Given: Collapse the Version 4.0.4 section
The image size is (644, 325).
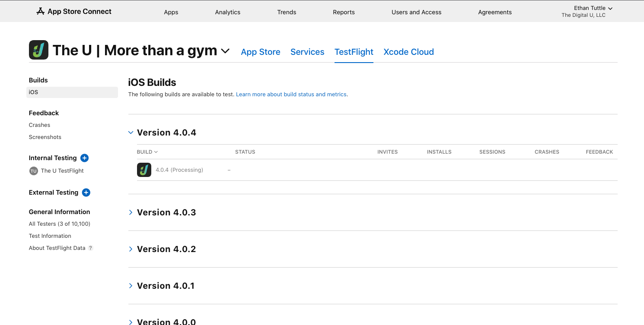Looking at the screenshot, I should [131, 133].
